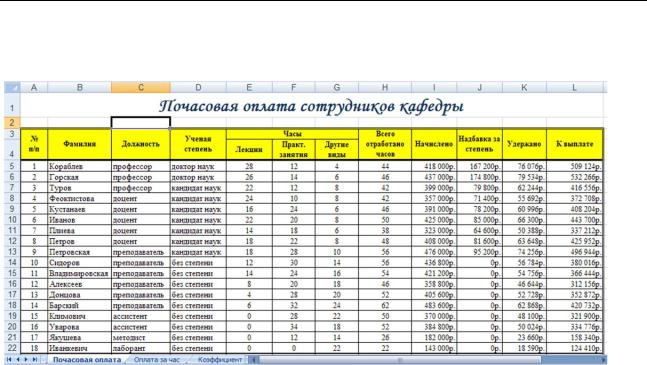
Task: Click the active empty cell C2
Action: click(141, 122)
